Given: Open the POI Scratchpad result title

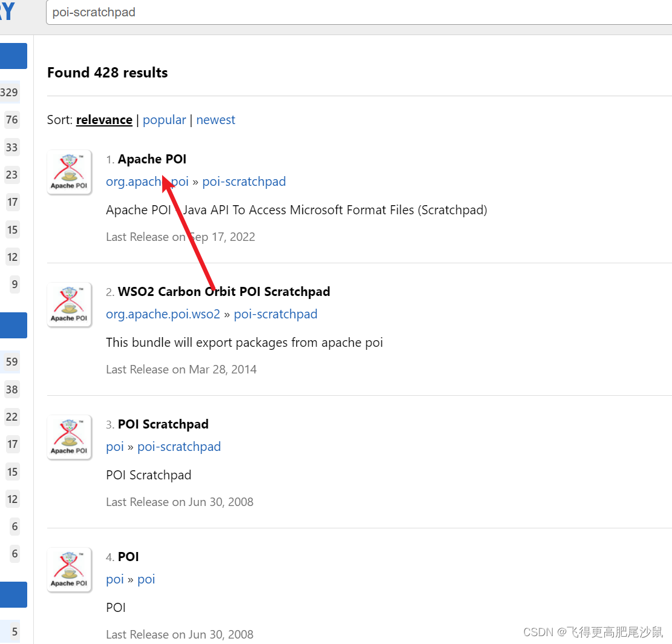Looking at the screenshot, I should 163,424.
